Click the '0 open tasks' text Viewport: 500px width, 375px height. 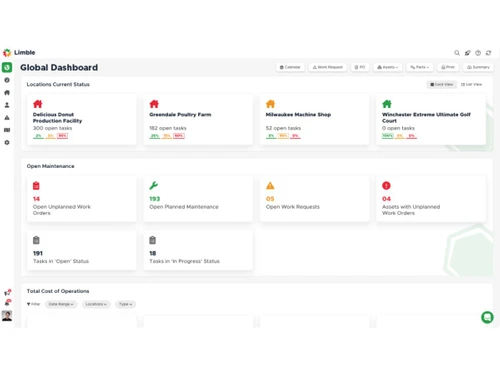tap(398, 128)
